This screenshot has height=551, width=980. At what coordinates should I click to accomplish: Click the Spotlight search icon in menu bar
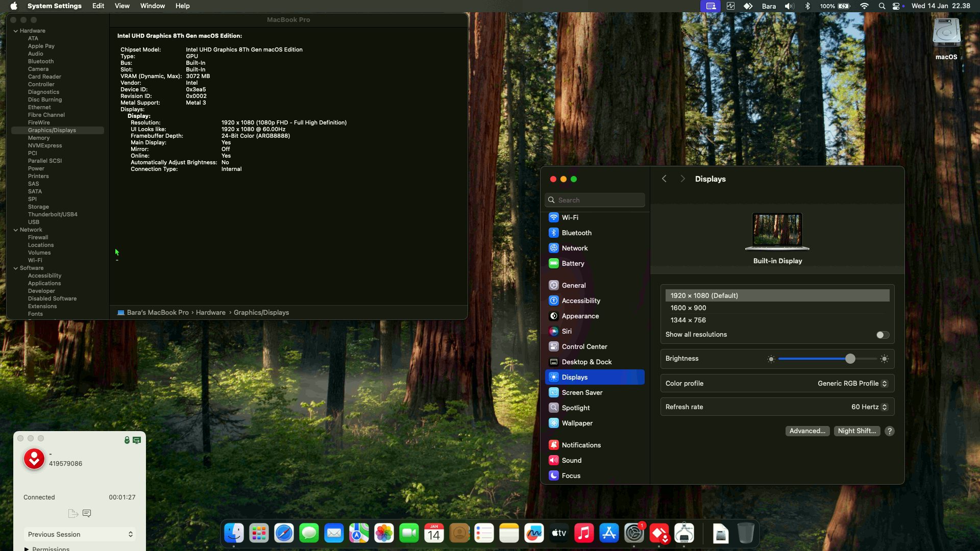pyautogui.click(x=881, y=6)
